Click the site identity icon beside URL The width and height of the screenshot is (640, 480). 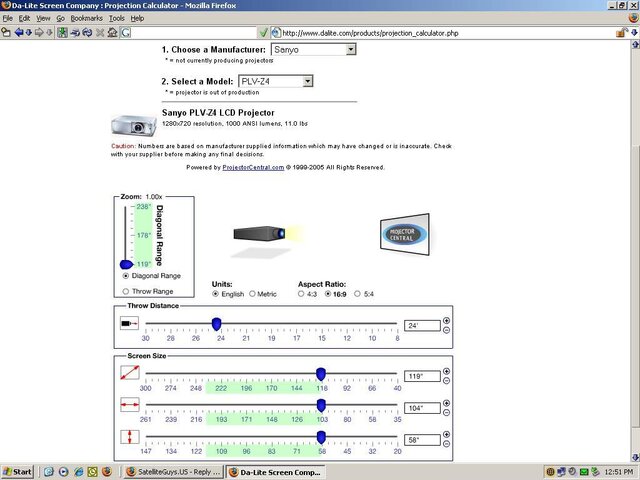point(276,33)
